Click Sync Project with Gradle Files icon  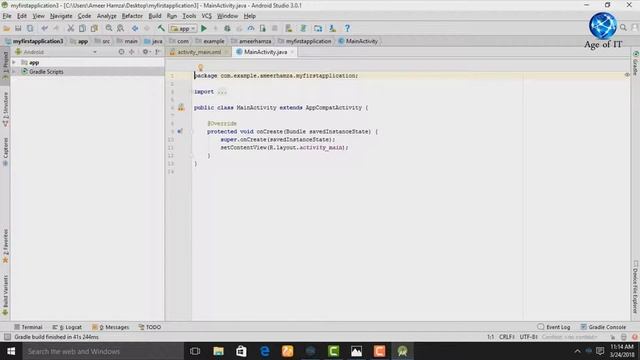[303, 29]
